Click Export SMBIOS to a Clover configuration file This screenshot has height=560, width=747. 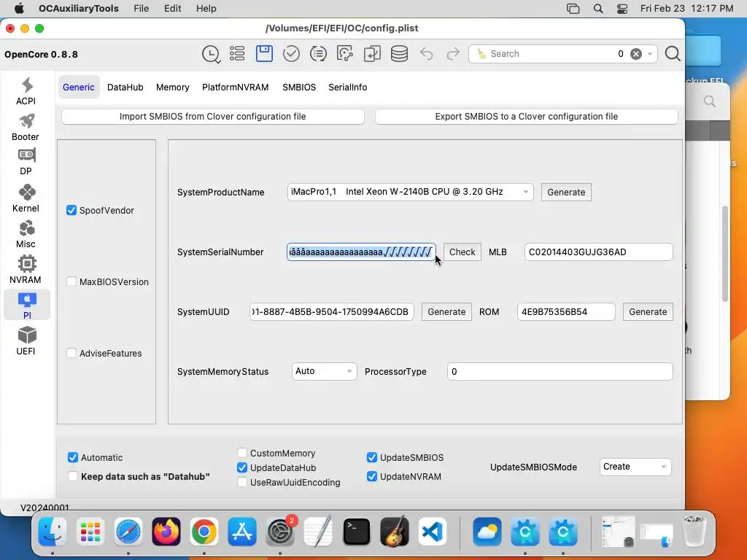click(527, 117)
